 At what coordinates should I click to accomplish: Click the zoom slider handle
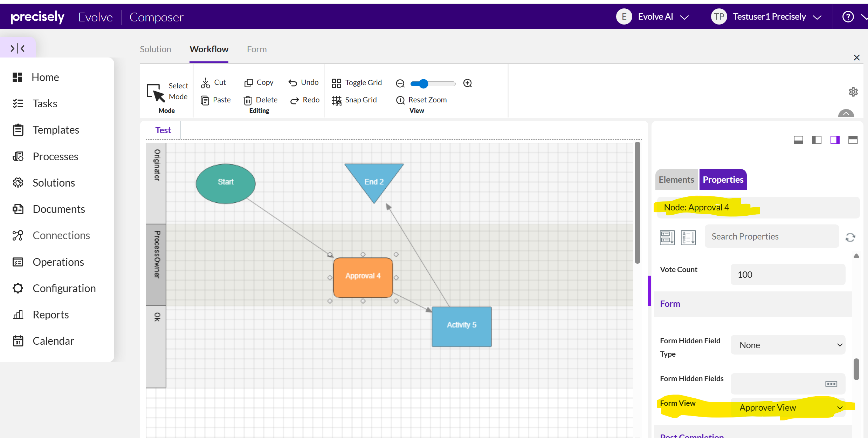[424, 83]
